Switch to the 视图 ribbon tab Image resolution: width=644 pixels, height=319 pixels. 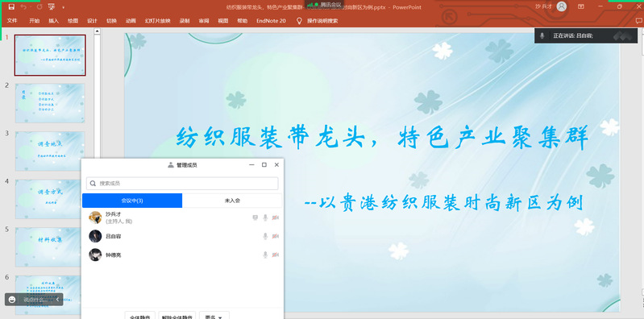point(223,20)
